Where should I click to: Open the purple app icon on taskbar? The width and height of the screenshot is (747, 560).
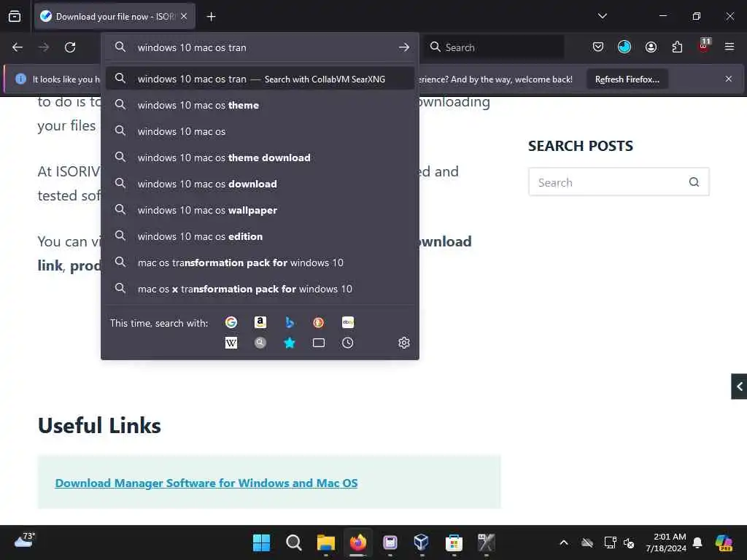click(390, 542)
